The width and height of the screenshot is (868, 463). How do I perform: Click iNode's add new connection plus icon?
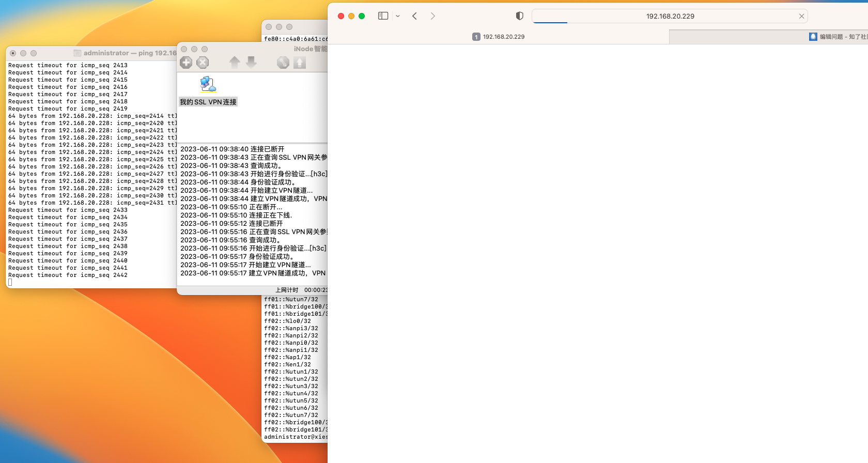186,63
